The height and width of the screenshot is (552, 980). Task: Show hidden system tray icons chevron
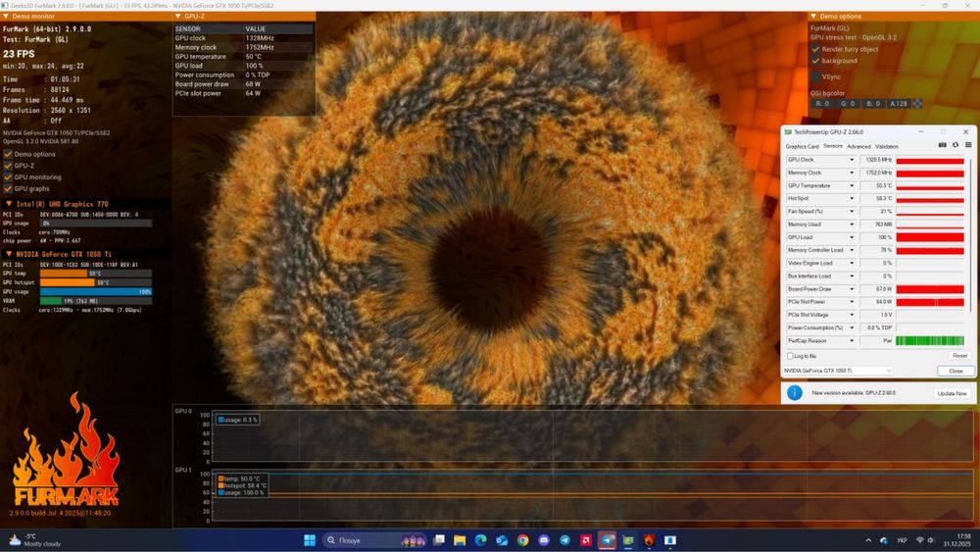[x=868, y=540]
